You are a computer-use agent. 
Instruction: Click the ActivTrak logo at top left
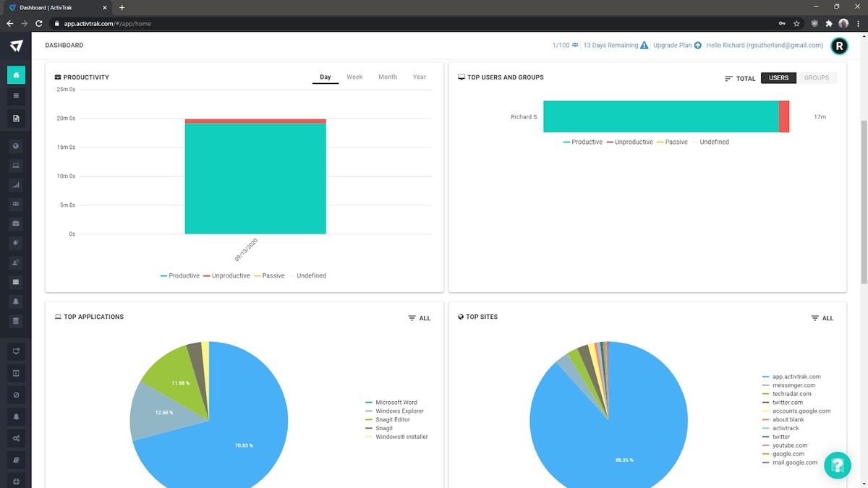(x=16, y=45)
